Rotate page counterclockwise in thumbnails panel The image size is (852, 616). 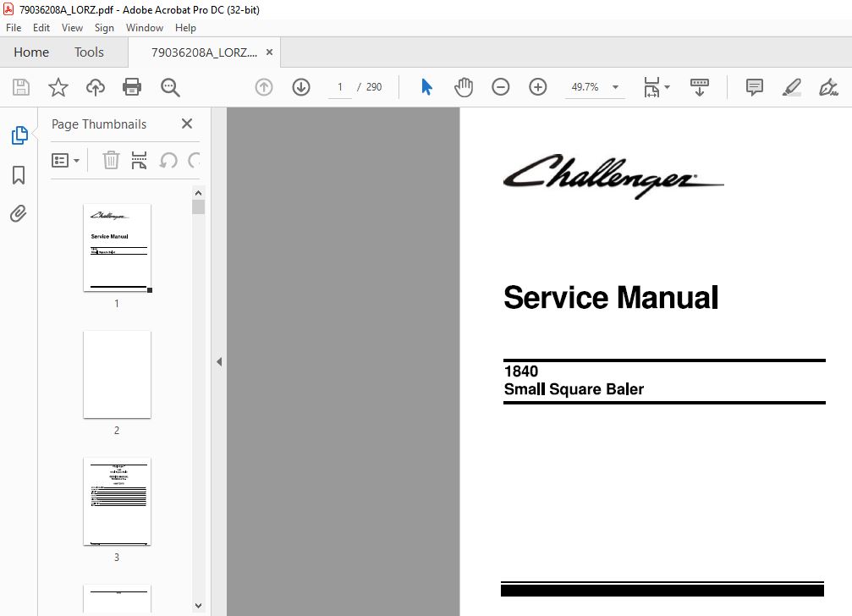(168, 160)
